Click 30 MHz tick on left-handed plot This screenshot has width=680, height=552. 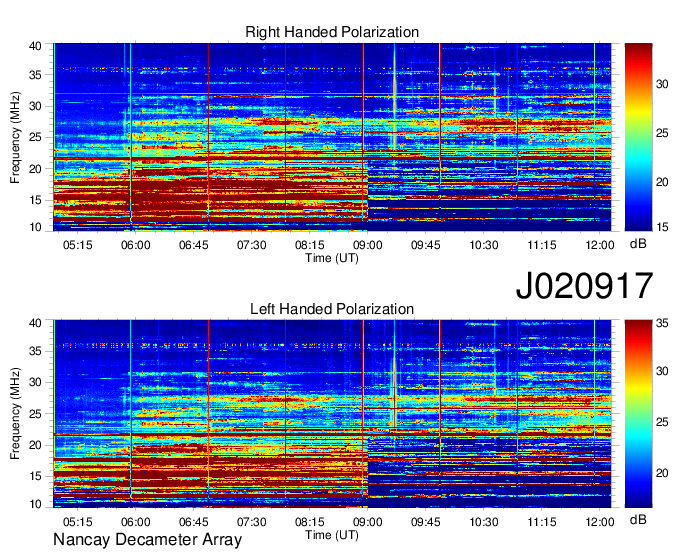click(35, 382)
